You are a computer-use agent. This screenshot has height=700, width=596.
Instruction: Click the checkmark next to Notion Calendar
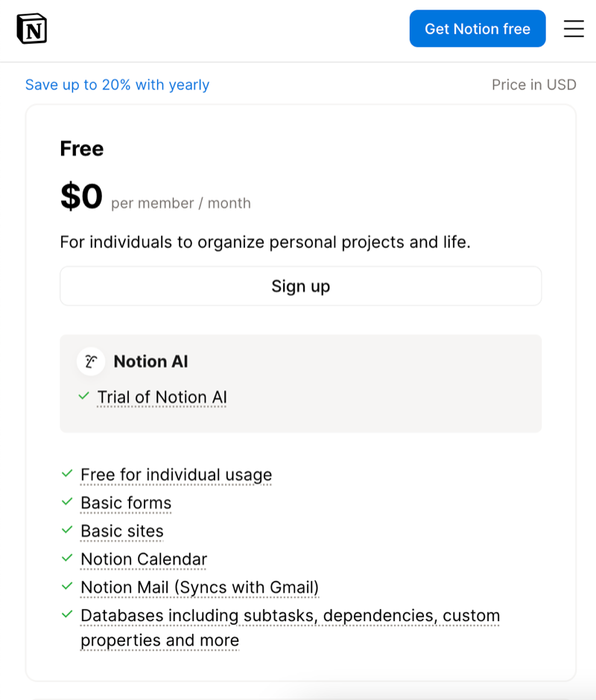click(x=66, y=559)
